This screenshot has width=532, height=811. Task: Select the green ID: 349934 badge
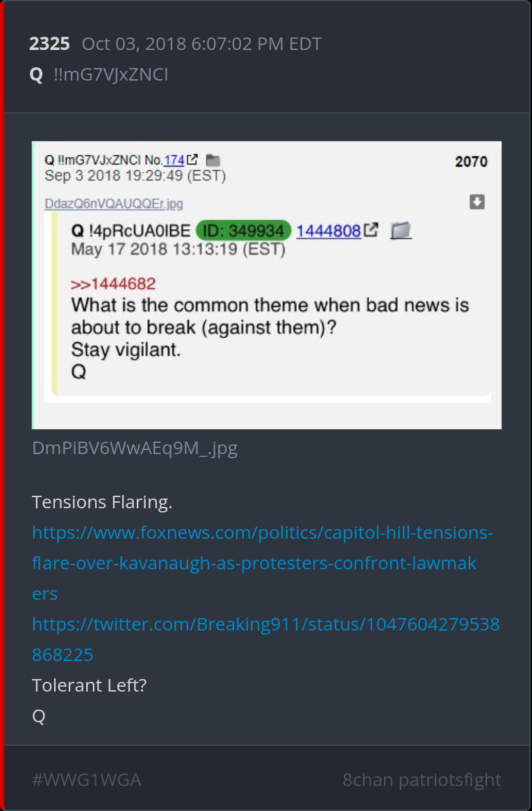[x=243, y=231]
